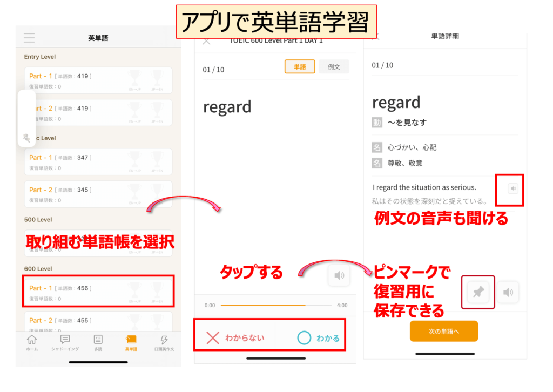Viewport: 553px width, 392px height.
Task: Open the シャドーイング tab icon
Action: point(65,343)
